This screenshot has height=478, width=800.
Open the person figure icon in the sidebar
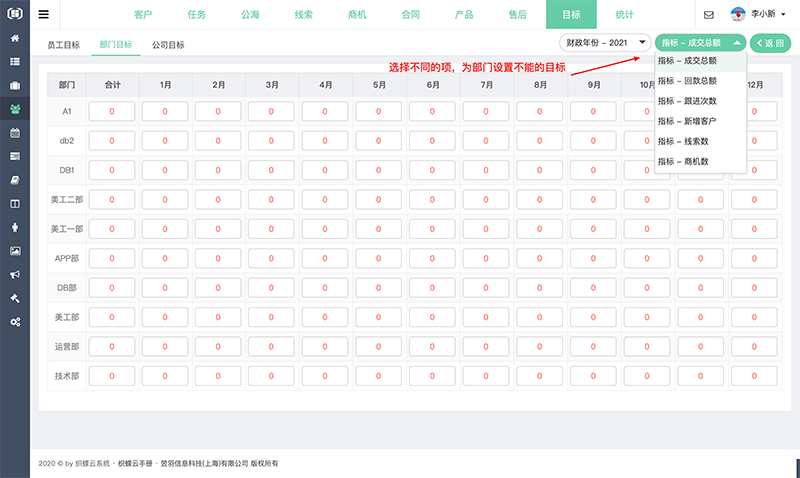click(15, 228)
